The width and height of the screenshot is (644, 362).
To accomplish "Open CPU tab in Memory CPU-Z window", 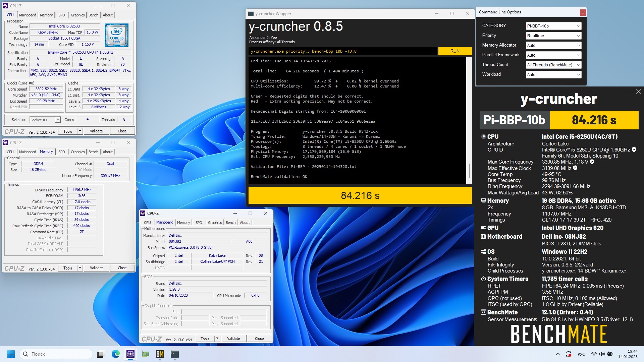I will 10,152.
